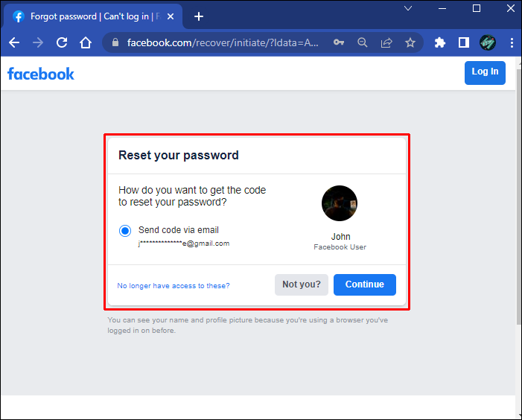Go back to the previous page
Image resolution: width=522 pixels, height=420 pixels.
pos(14,42)
